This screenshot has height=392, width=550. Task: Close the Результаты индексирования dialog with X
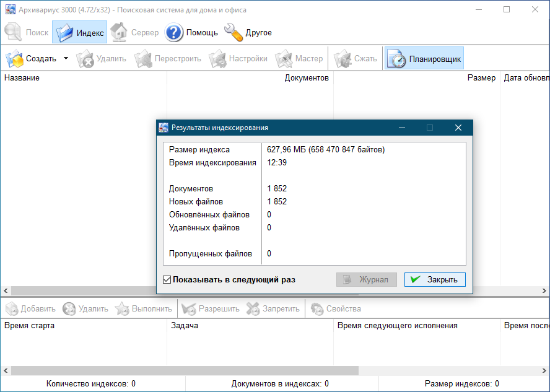tap(458, 128)
